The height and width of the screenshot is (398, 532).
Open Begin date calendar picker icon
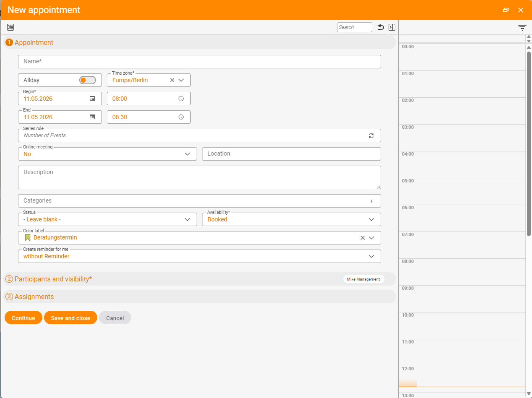click(x=93, y=99)
